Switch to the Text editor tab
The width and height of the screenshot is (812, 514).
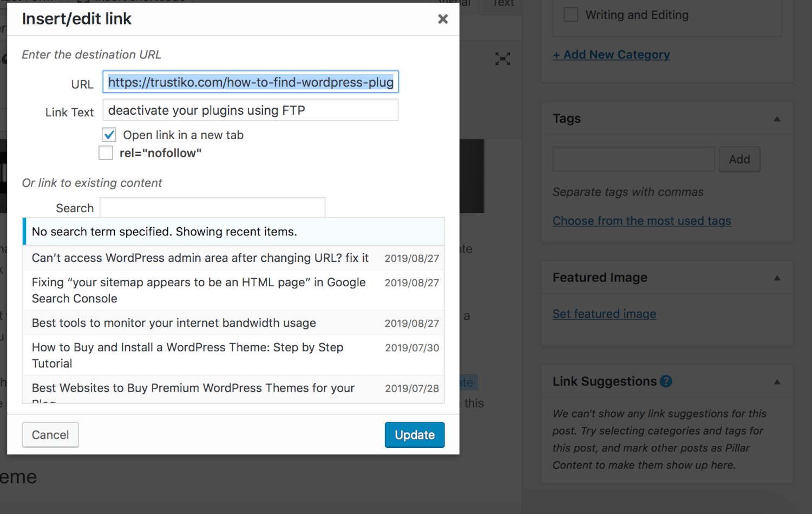tap(502, 4)
